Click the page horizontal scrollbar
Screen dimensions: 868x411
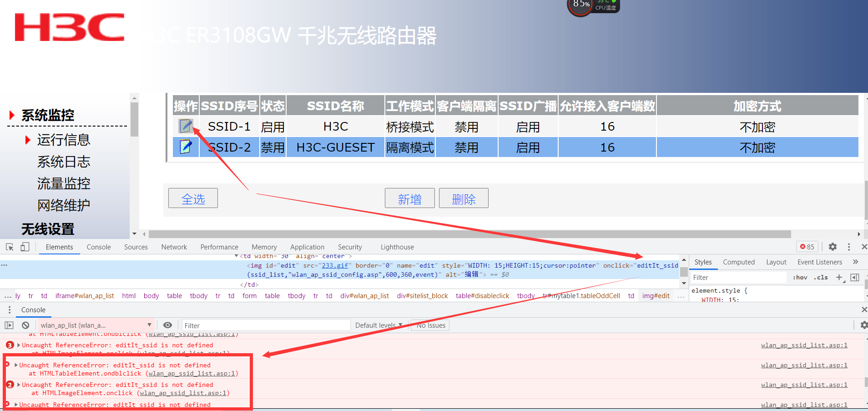469,234
